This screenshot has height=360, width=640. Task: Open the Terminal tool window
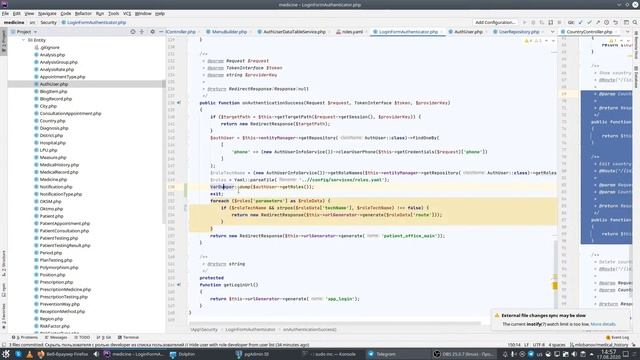pyautogui.click(x=128, y=338)
